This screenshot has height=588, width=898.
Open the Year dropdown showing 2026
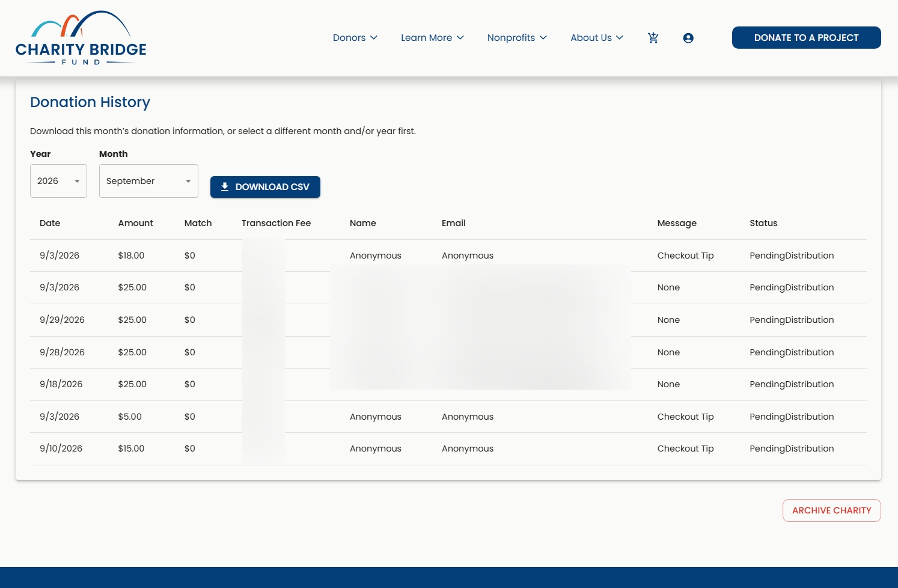click(58, 181)
